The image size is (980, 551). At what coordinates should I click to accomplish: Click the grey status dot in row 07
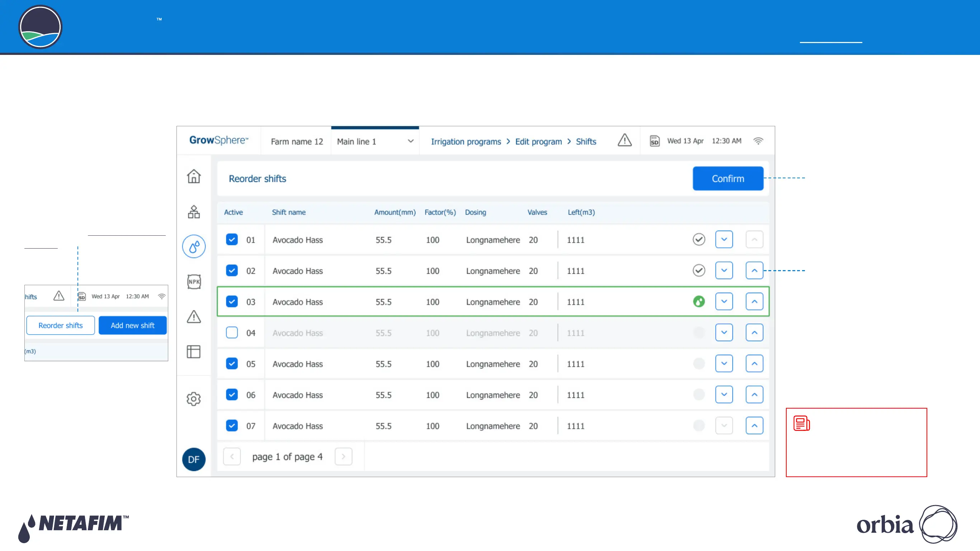click(x=699, y=425)
